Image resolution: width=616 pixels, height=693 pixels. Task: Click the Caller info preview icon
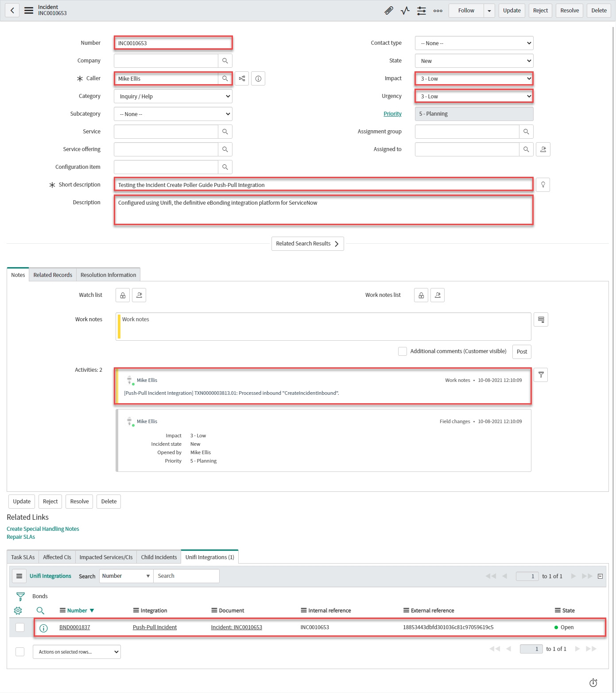[258, 78]
